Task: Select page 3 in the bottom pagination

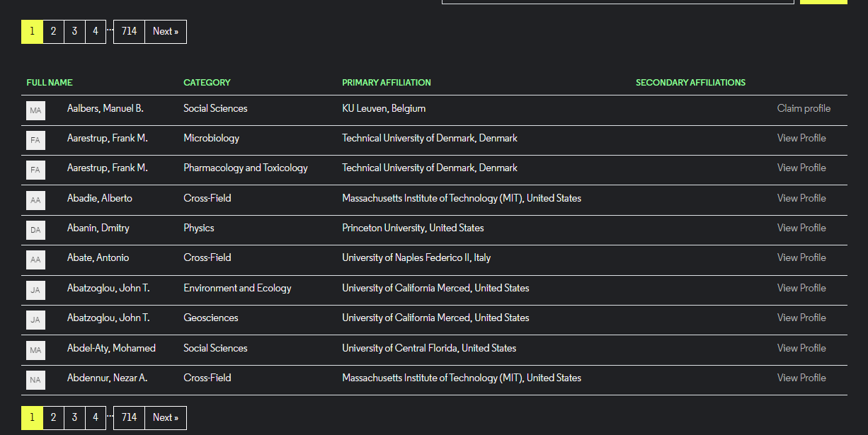Action: click(x=74, y=418)
